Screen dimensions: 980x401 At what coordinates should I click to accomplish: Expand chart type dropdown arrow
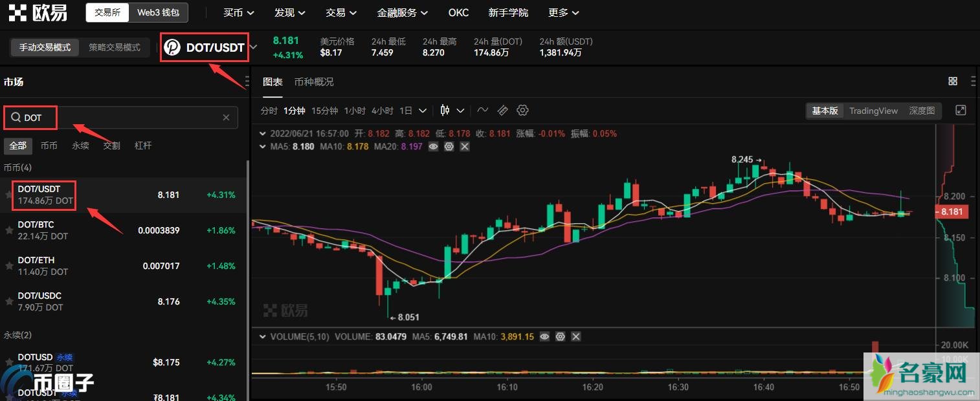(460, 111)
